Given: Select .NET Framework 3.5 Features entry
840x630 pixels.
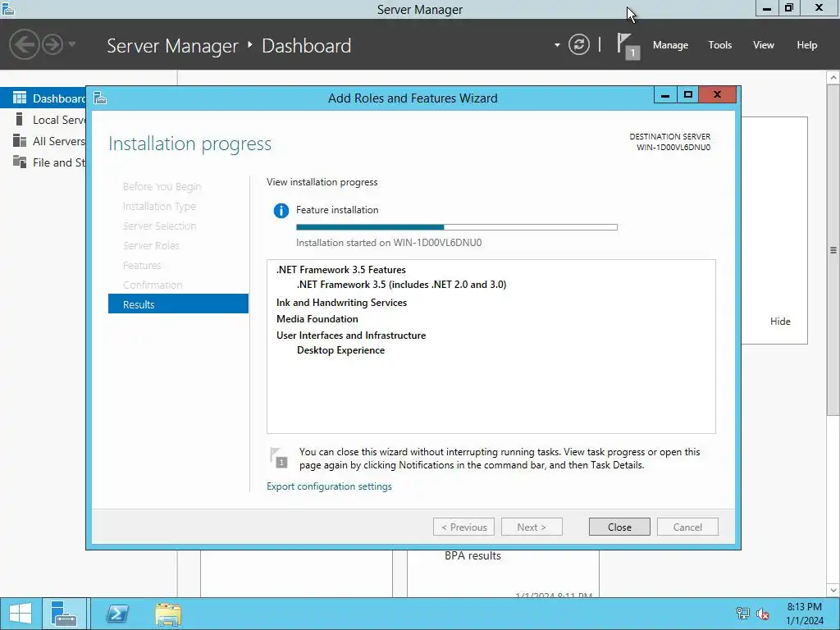Looking at the screenshot, I should pos(340,270).
